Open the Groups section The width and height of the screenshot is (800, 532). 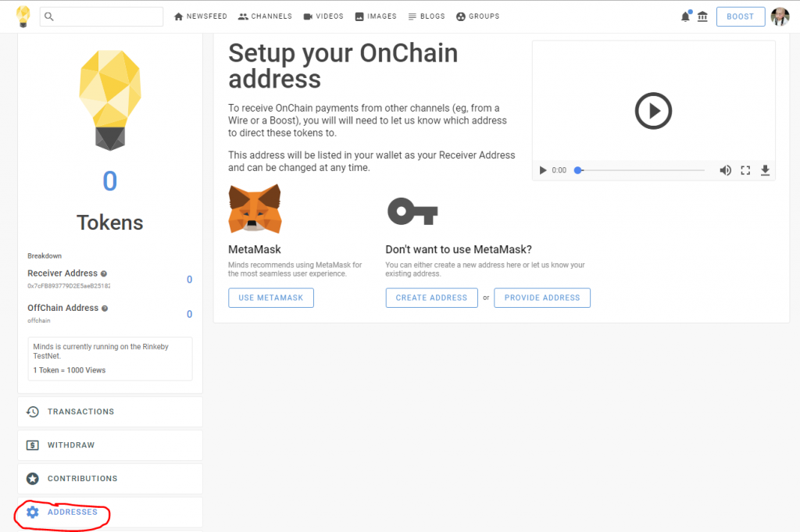[x=477, y=16]
